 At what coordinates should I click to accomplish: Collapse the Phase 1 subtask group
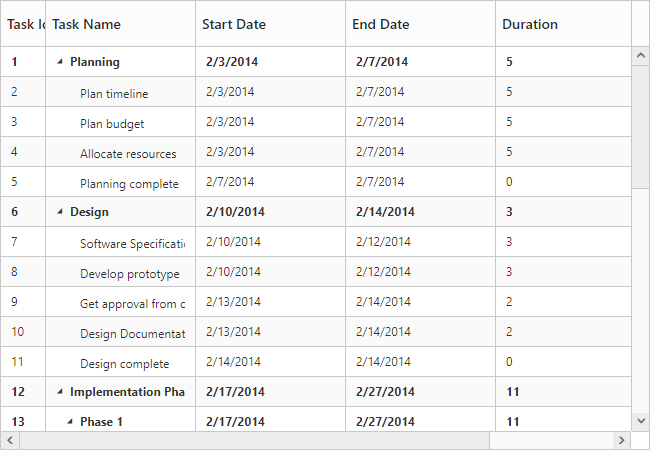[70, 422]
